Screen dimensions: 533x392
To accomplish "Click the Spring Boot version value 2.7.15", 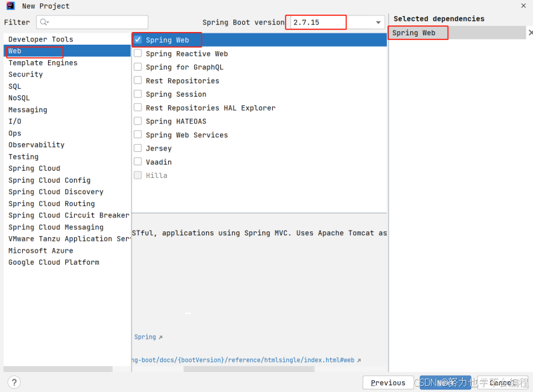I will pos(306,23).
